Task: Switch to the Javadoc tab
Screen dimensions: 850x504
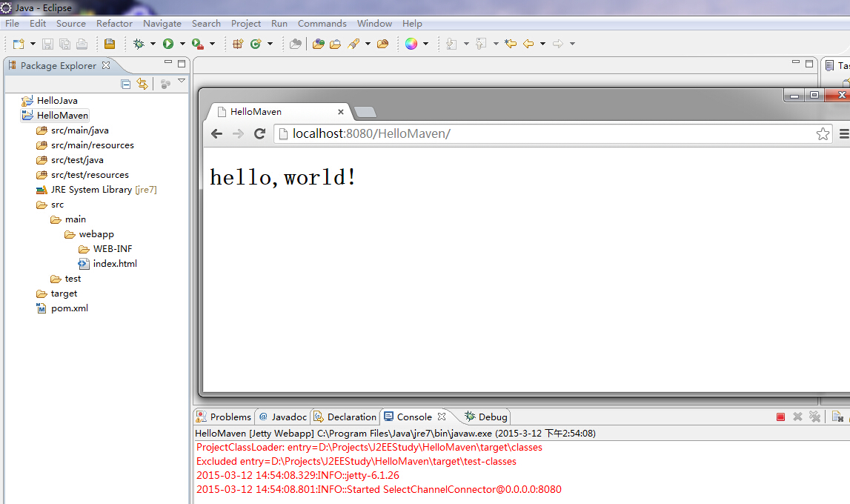Action: [x=283, y=417]
